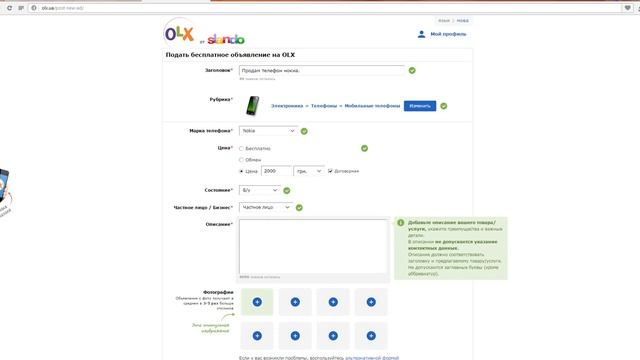Add a photo in the fourth bottom-row slot
640x360 pixels.
pyautogui.click(x=371, y=336)
